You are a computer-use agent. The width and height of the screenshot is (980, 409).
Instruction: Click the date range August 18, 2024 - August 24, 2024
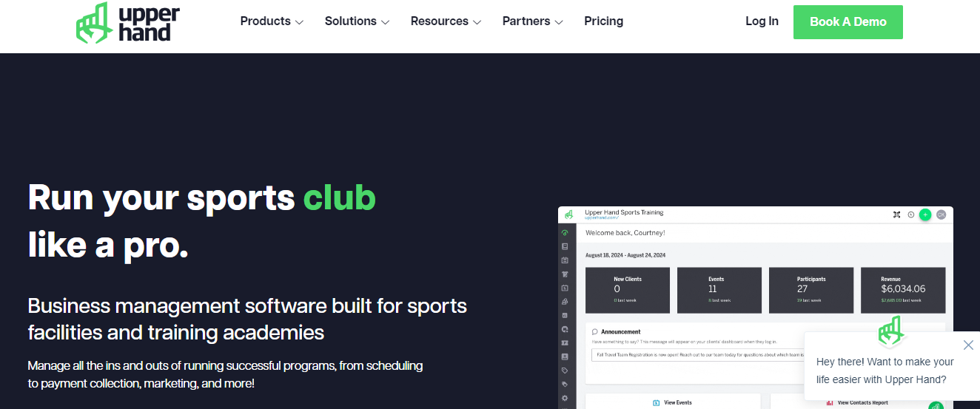625,255
